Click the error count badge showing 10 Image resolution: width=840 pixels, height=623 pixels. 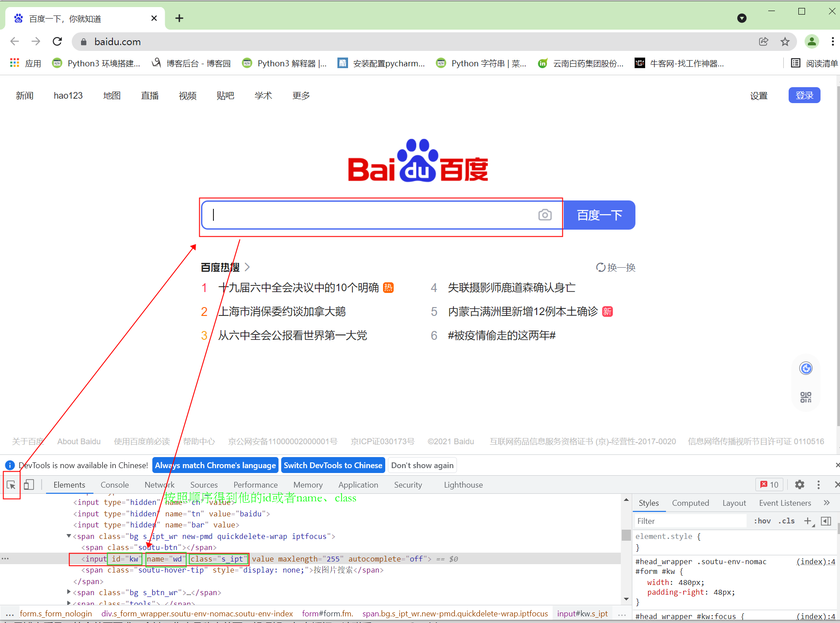coord(770,485)
